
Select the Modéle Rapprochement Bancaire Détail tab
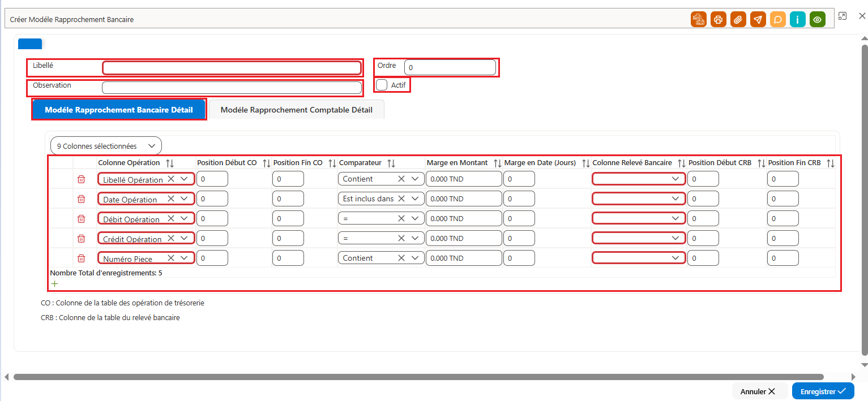tap(119, 110)
